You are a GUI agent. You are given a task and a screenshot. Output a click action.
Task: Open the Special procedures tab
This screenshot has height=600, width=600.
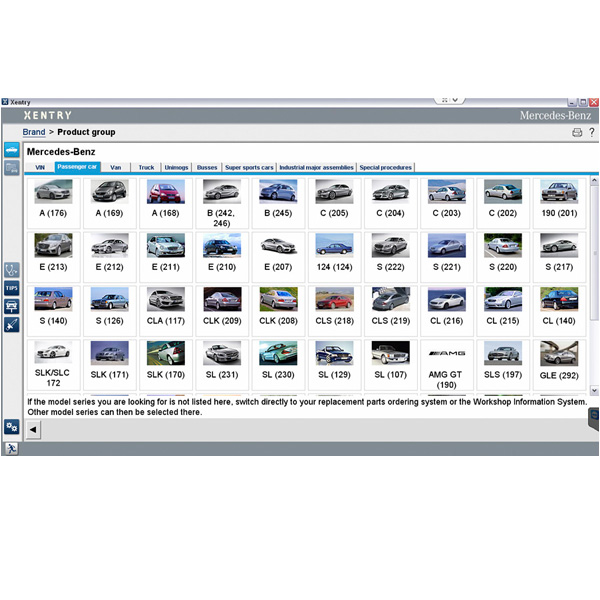coord(385,167)
